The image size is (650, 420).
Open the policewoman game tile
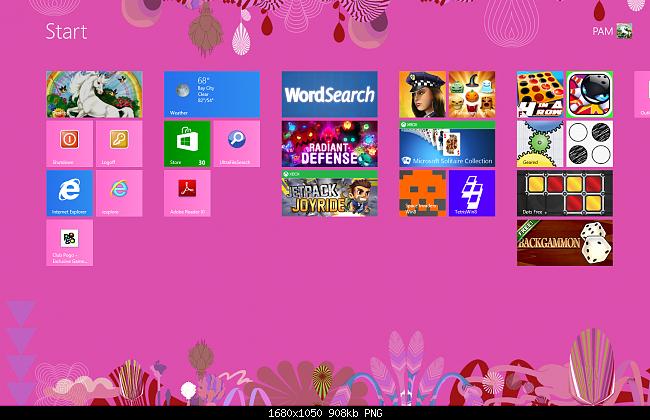[422, 95]
